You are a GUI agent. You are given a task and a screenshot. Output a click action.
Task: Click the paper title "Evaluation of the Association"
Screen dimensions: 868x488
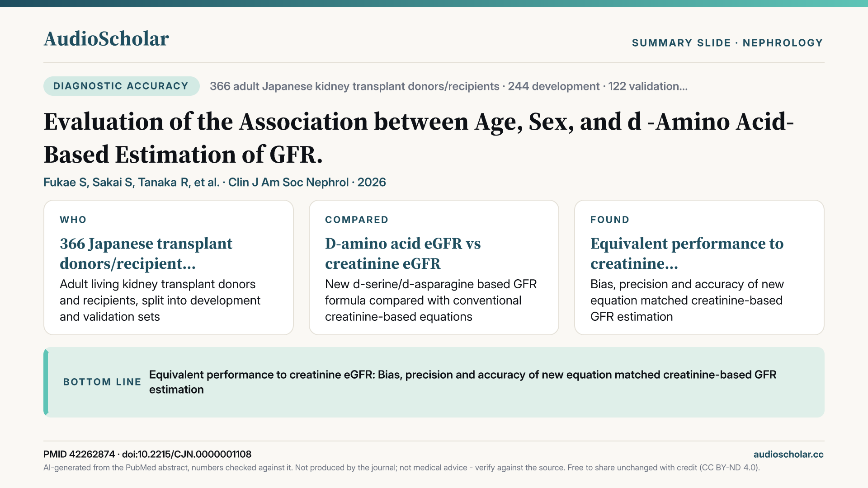419,138
